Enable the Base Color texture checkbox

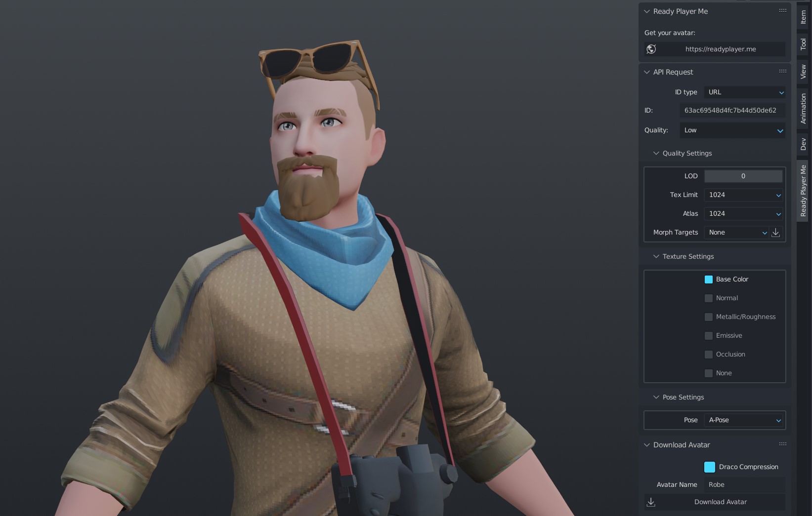coord(708,279)
